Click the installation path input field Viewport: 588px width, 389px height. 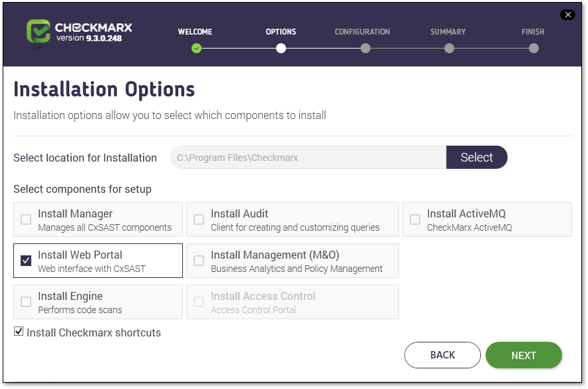point(308,158)
